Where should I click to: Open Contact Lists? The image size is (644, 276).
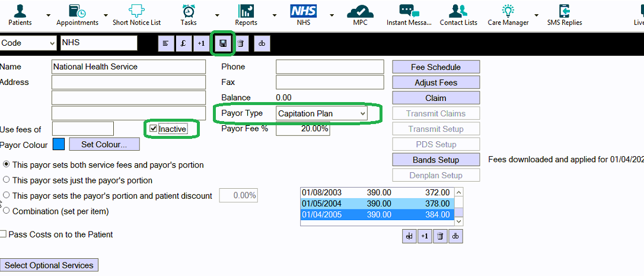coord(458,15)
